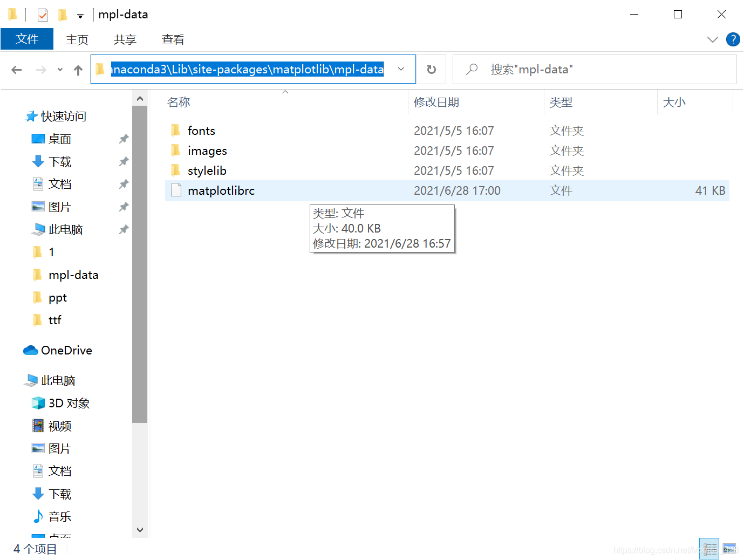Select 下载 under 此电脑 near bottom

click(x=59, y=494)
